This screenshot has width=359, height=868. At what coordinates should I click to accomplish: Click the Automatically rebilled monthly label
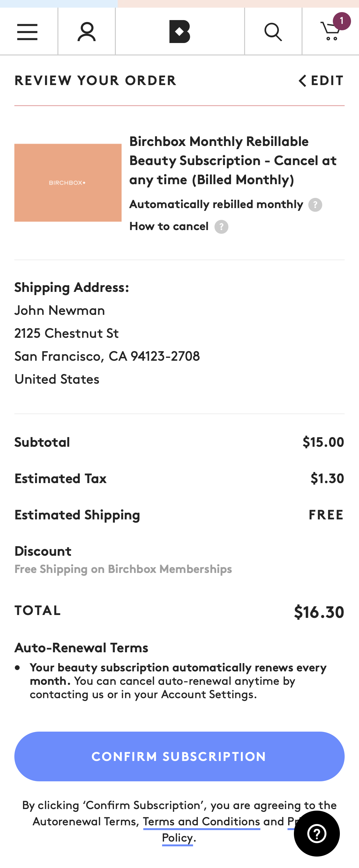[216, 205]
